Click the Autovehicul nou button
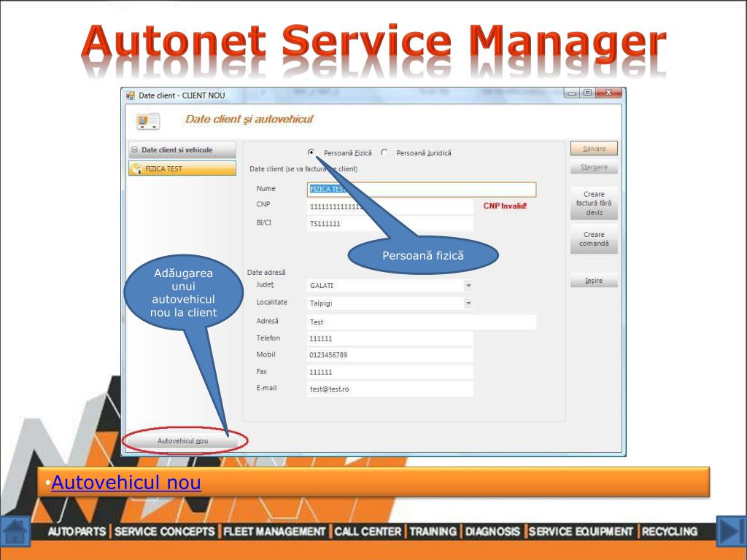The width and height of the screenshot is (747, 560). tap(183, 441)
